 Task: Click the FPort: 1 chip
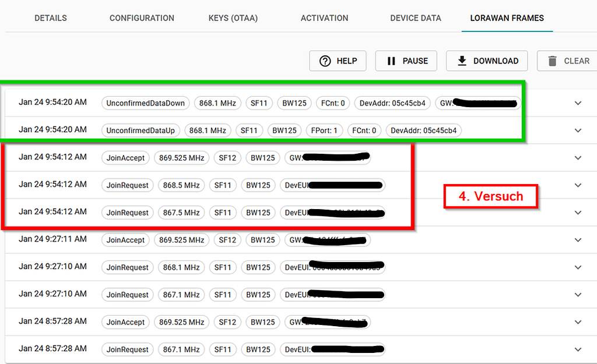pyautogui.click(x=324, y=130)
